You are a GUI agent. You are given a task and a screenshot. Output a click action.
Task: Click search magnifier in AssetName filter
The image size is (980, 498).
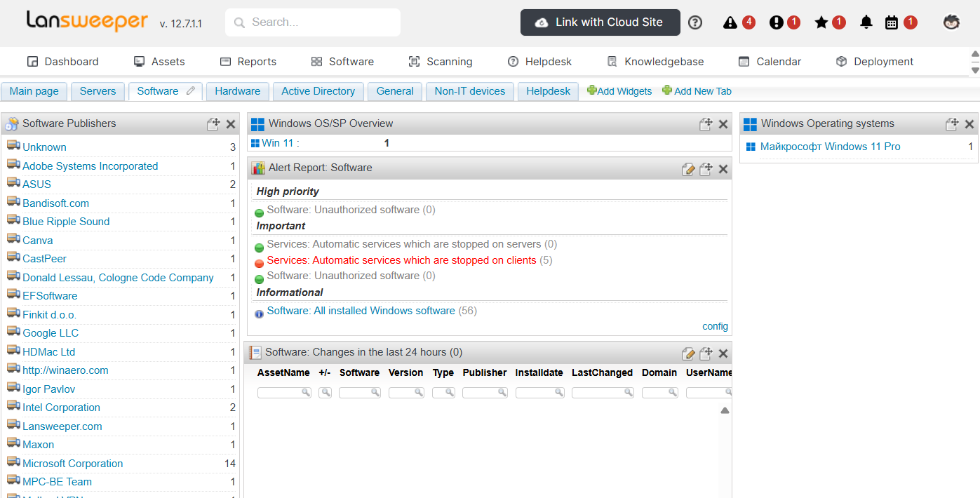pos(306,393)
